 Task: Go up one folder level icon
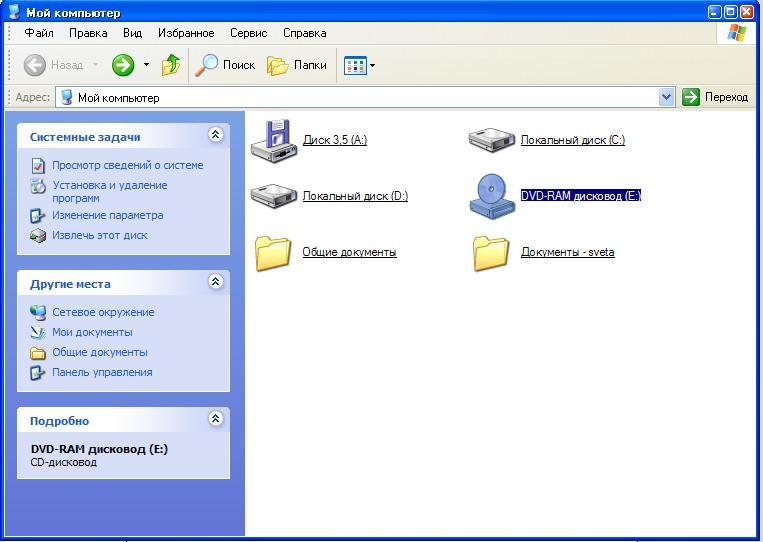[x=170, y=65]
